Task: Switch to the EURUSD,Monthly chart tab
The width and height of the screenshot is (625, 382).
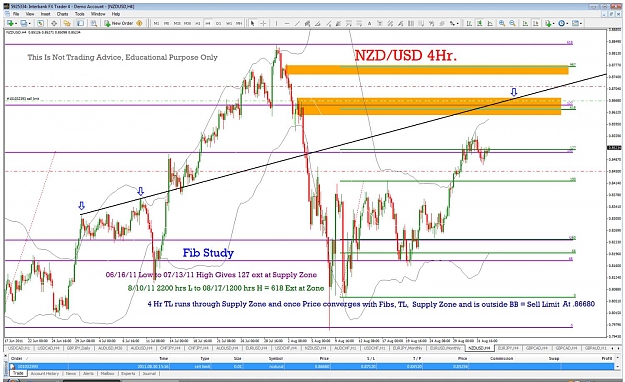Action: coord(445,348)
